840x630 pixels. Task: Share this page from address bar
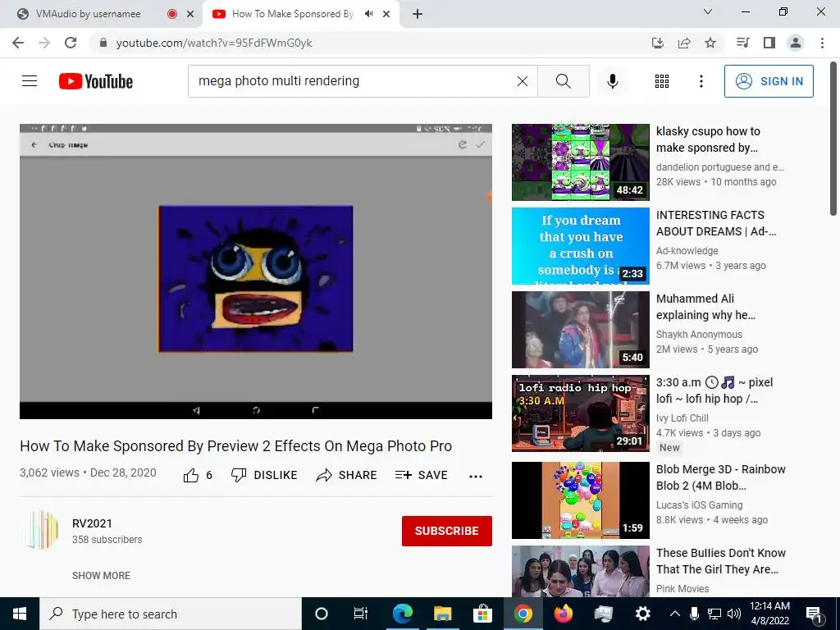(684, 43)
